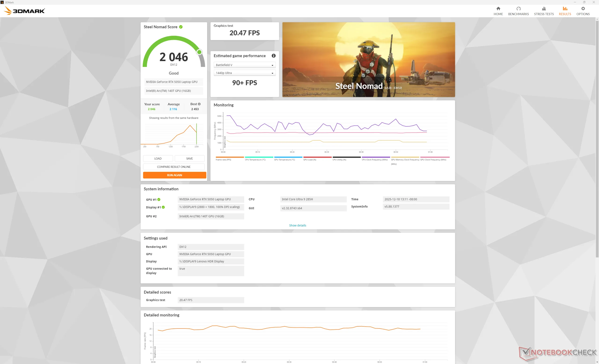Expand Show details in System information

[297, 225]
